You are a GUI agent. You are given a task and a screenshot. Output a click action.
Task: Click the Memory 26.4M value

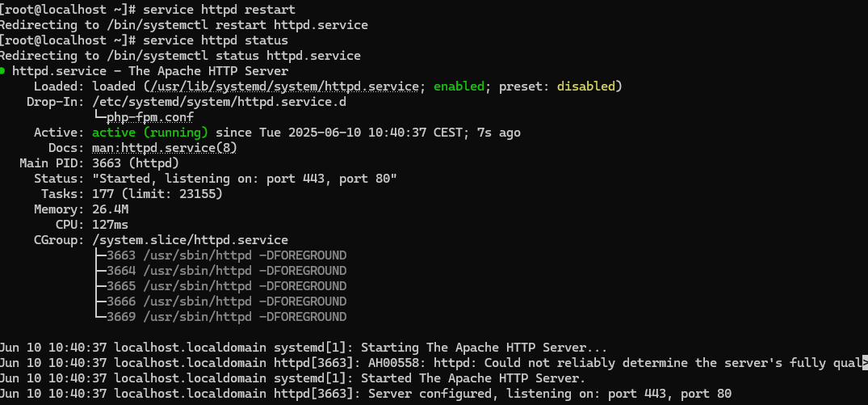[110, 209]
